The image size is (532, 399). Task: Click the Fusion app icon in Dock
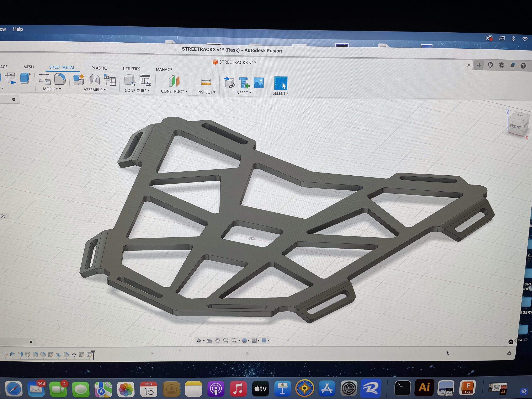468,387
